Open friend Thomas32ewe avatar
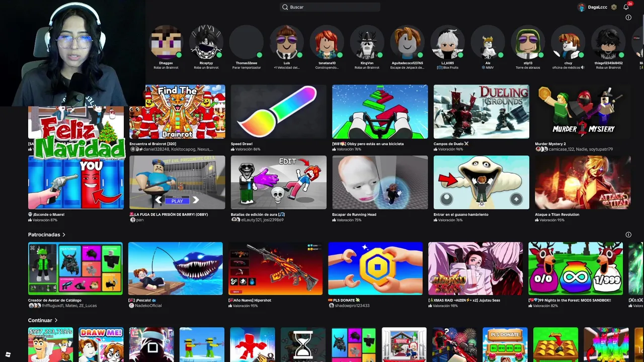Screen dimensions: 644x362 pyautogui.click(x=246, y=42)
